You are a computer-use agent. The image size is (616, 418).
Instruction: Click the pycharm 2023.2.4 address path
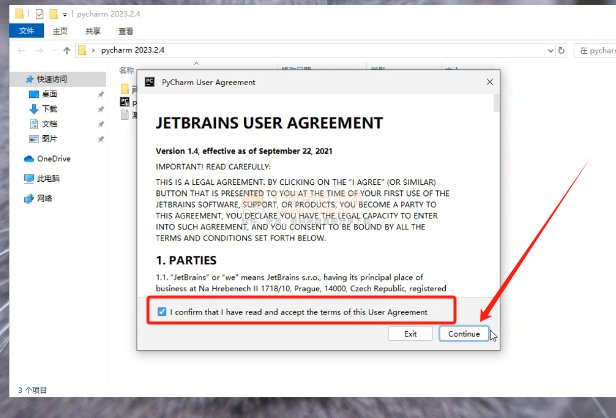133,50
